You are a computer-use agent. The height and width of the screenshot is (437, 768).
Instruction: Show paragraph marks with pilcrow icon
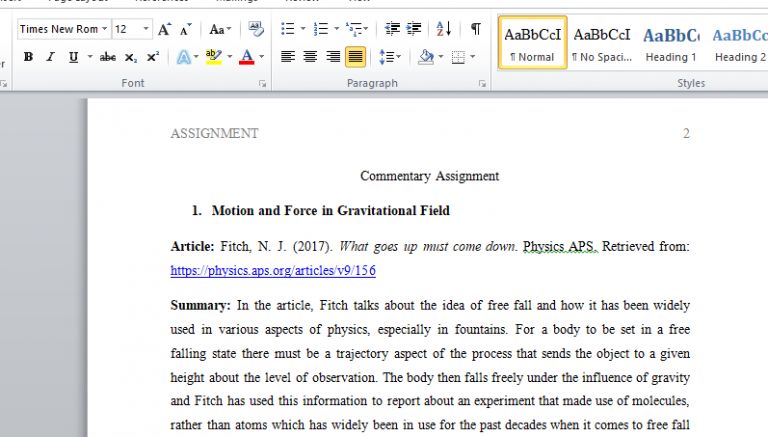click(x=475, y=30)
